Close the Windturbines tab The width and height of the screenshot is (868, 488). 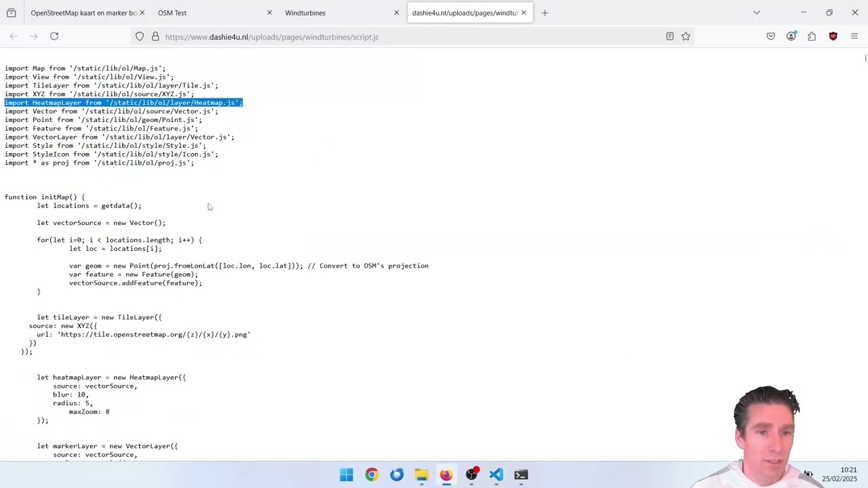[396, 13]
